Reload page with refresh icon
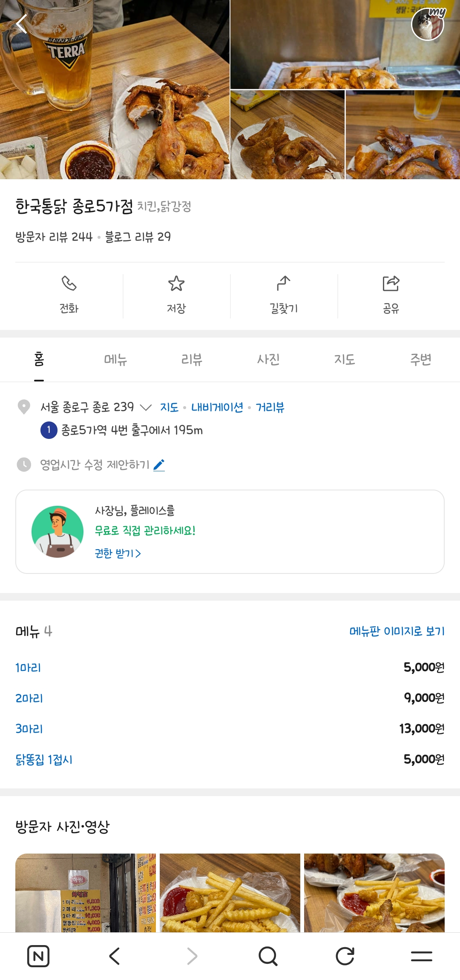 pyautogui.click(x=345, y=956)
